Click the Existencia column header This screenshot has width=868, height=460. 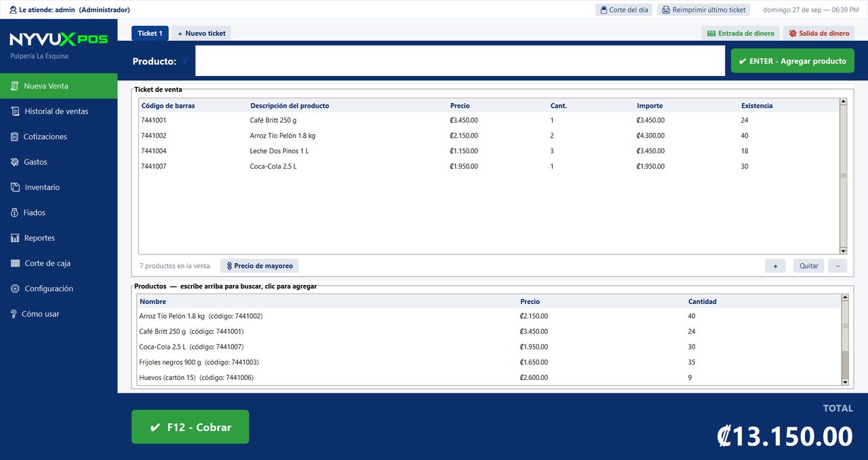click(757, 106)
